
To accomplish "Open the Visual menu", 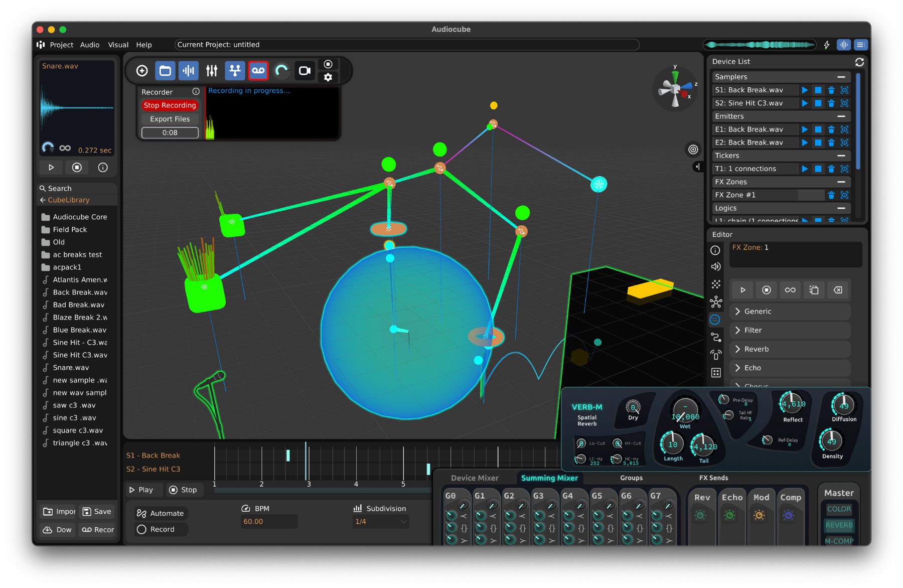I will [118, 45].
